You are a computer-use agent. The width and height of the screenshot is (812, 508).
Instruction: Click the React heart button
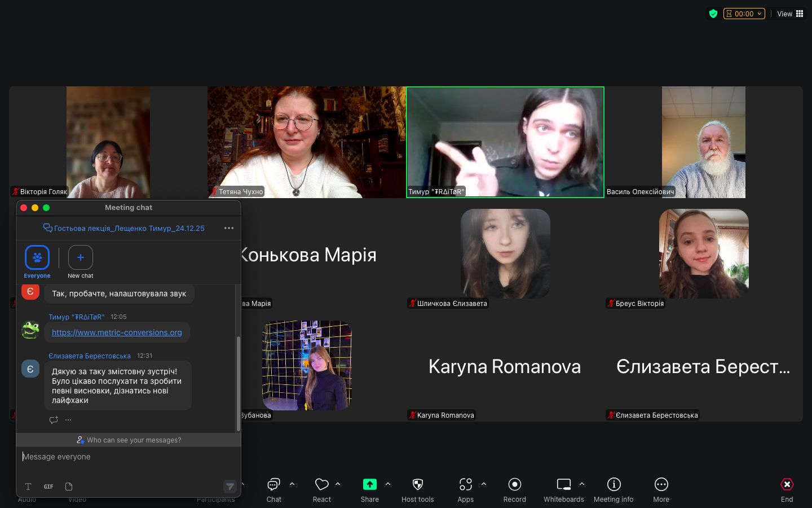[x=321, y=485]
